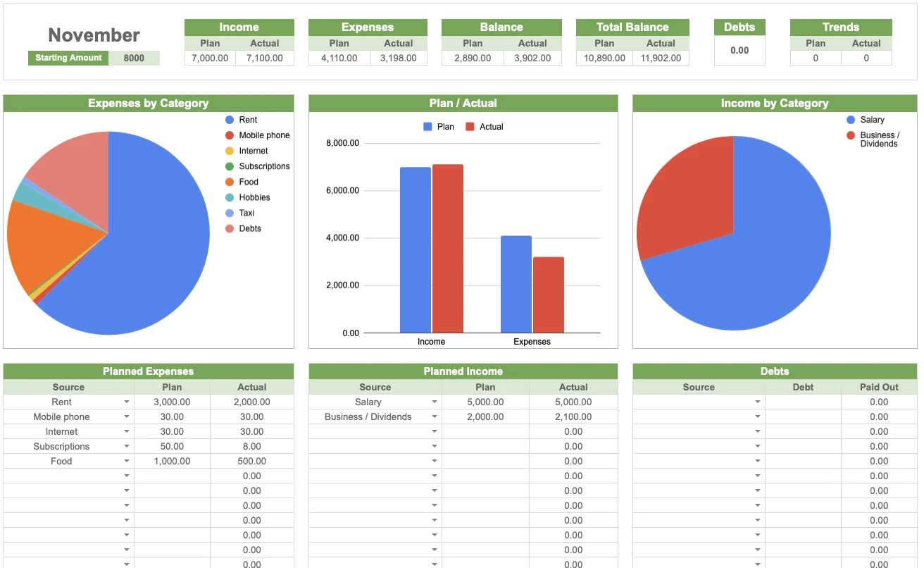Select the Hobbies legend marker
The image size is (924, 568).
(x=227, y=197)
